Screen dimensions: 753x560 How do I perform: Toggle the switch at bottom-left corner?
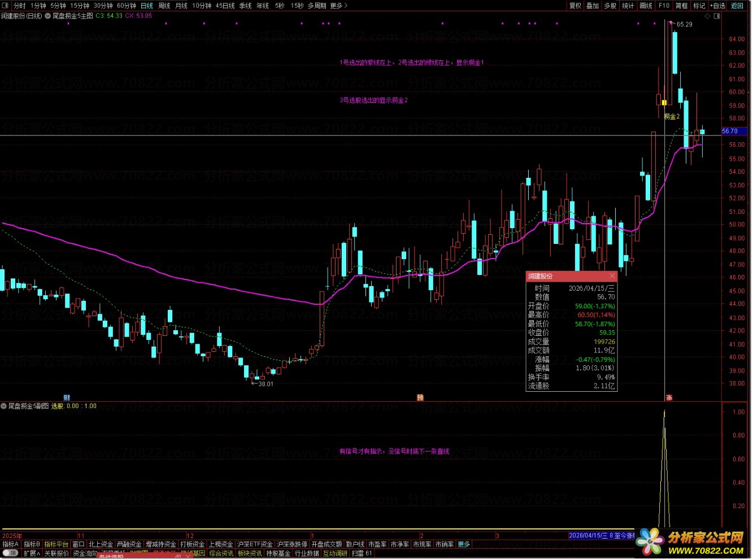[10, 553]
